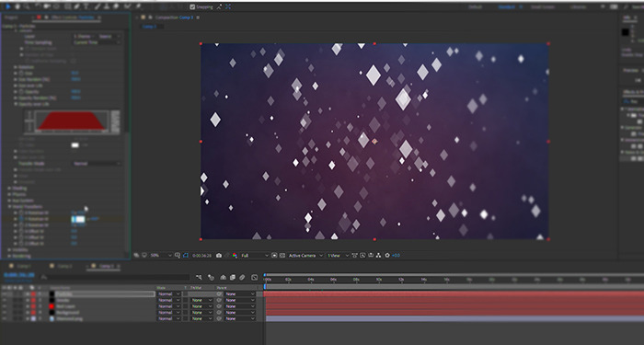Viewport: 644px width, 345px height.
Task: Click the Comp 3 breadcrumb in viewer
Action: click(x=149, y=27)
